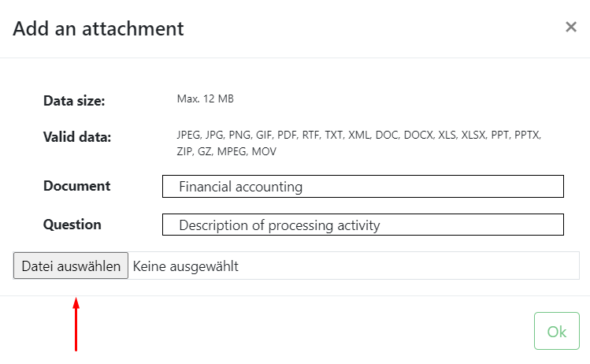Viewport: 590px width, 364px height.
Task: Focus the Financial accounting document field
Action: (362, 186)
